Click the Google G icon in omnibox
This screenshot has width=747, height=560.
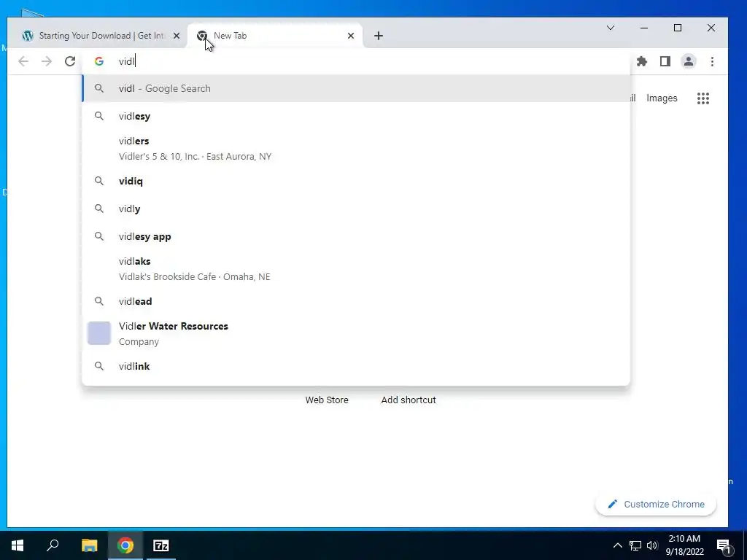pos(99,61)
